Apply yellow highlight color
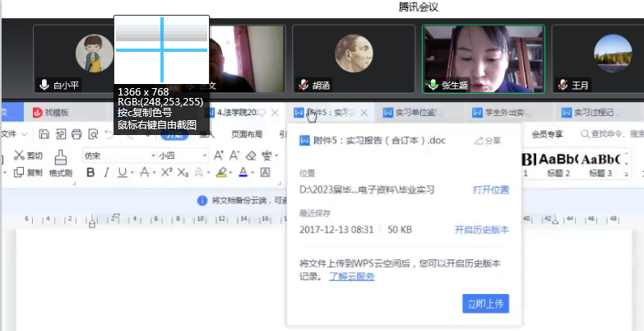The image size is (644, 331). point(221,173)
